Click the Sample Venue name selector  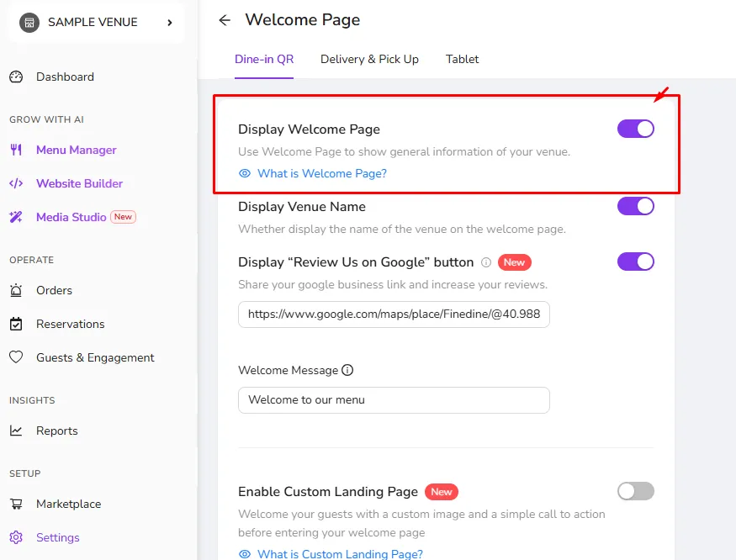click(x=96, y=23)
